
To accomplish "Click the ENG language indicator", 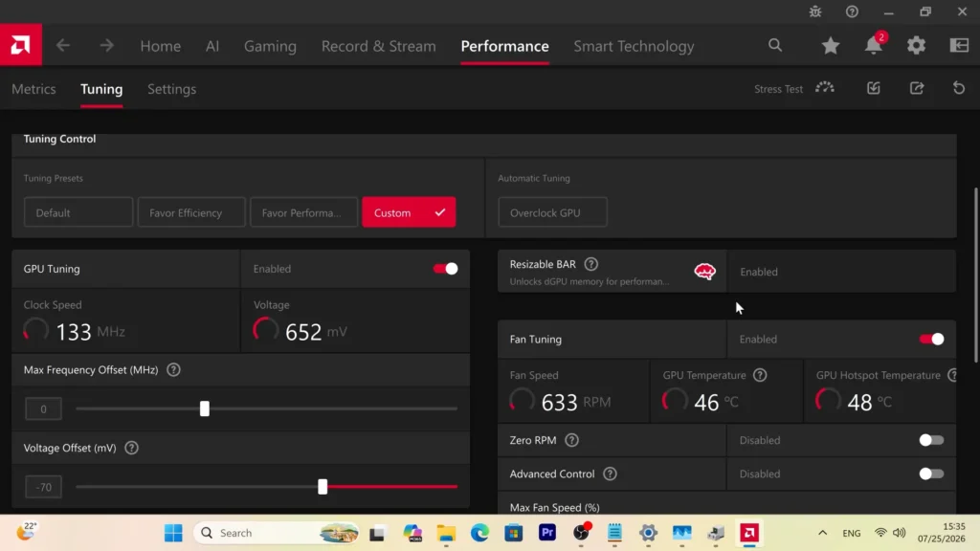I will 851,533.
